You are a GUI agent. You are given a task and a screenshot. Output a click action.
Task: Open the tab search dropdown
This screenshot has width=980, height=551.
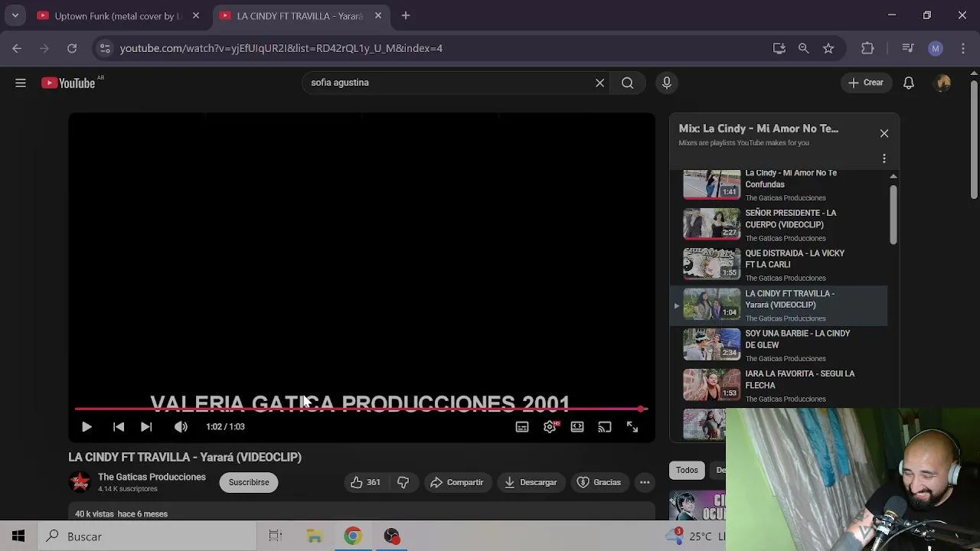coord(15,15)
